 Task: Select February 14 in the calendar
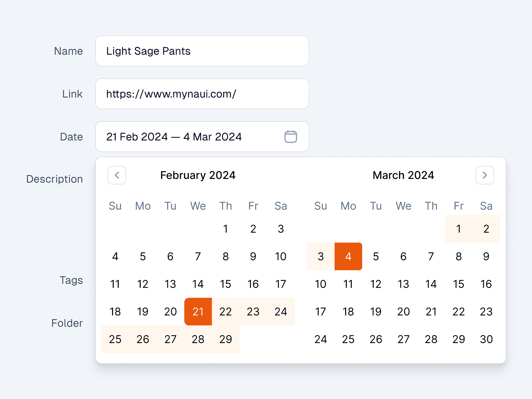[198, 284]
